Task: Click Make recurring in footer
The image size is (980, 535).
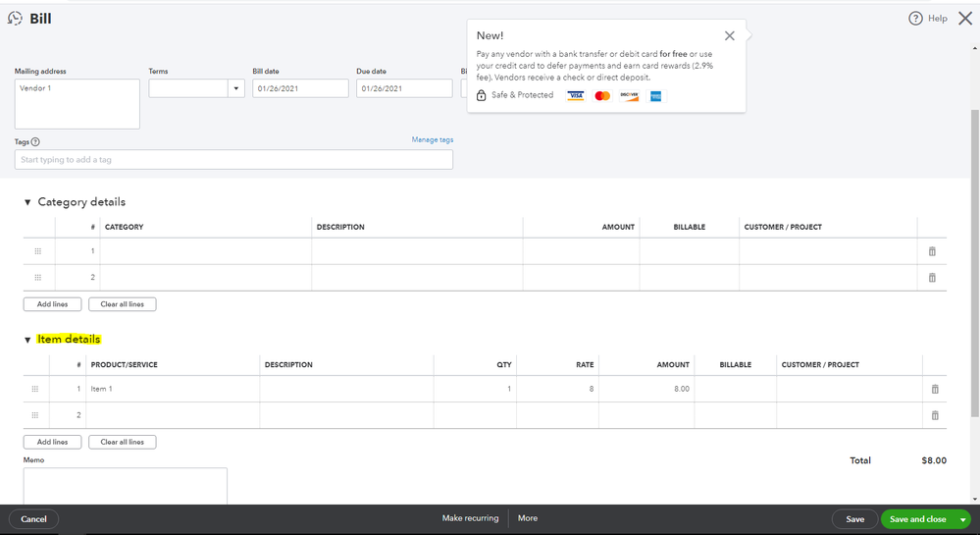Action: point(470,518)
